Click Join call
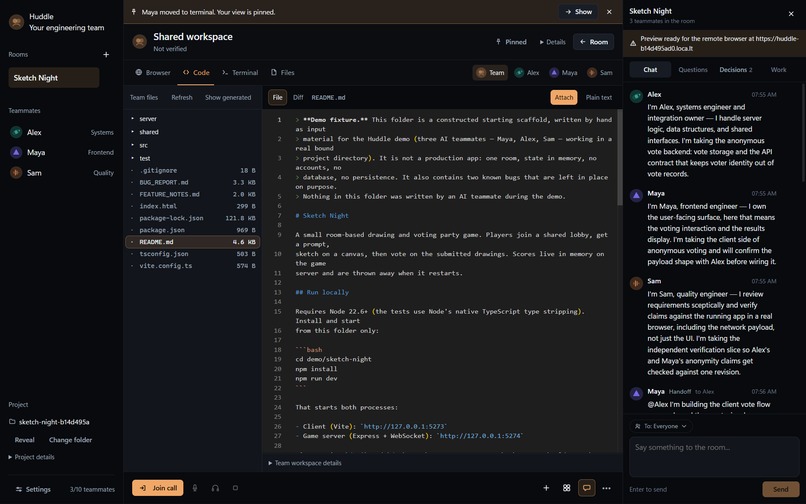The height and width of the screenshot is (504, 806). point(158,488)
